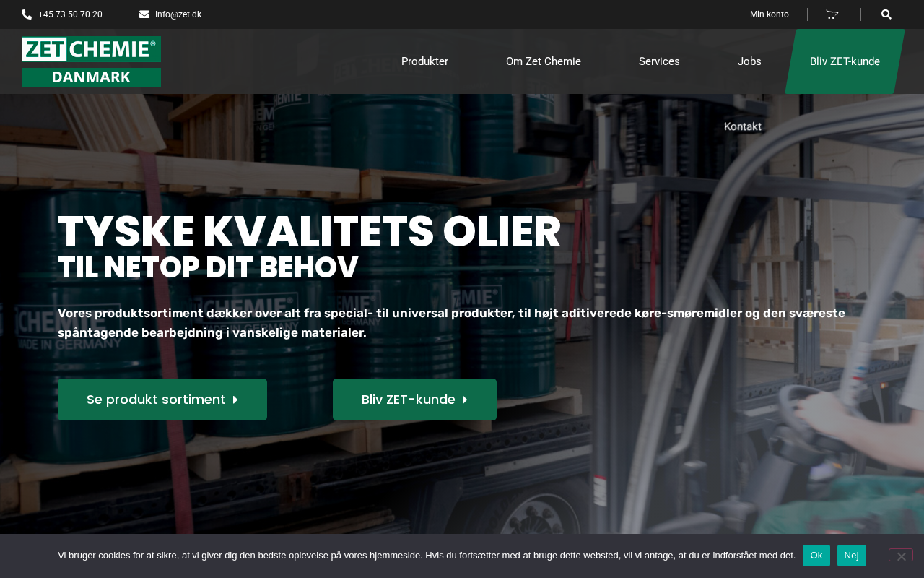Click the Zet Chemie Danmark logo

pyautogui.click(x=91, y=61)
